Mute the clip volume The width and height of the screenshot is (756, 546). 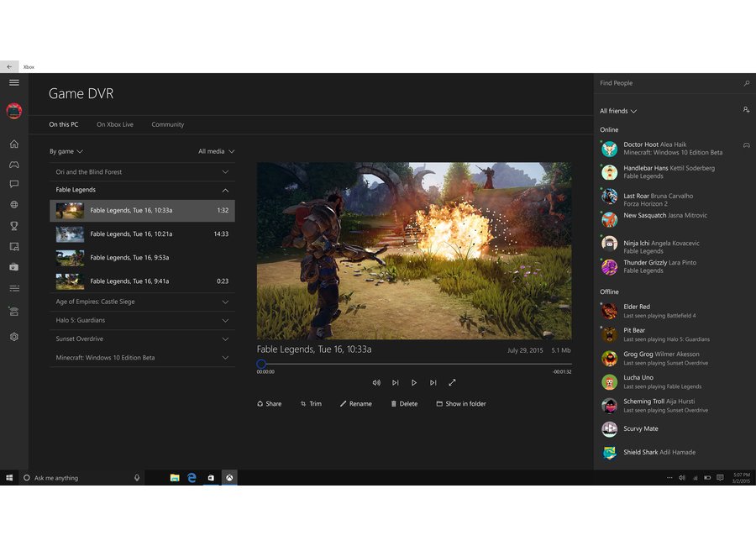pyautogui.click(x=376, y=382)
